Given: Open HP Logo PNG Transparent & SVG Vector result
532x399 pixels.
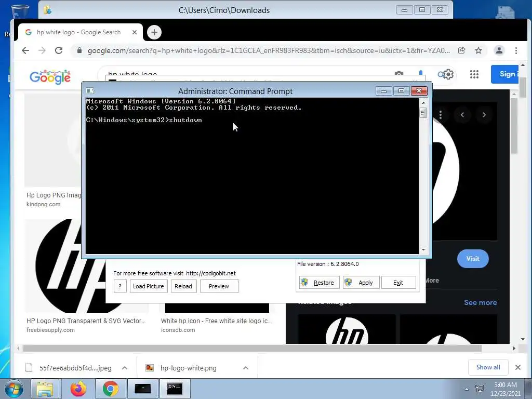Looking at the screenshot, I should [x=86, y=321].
